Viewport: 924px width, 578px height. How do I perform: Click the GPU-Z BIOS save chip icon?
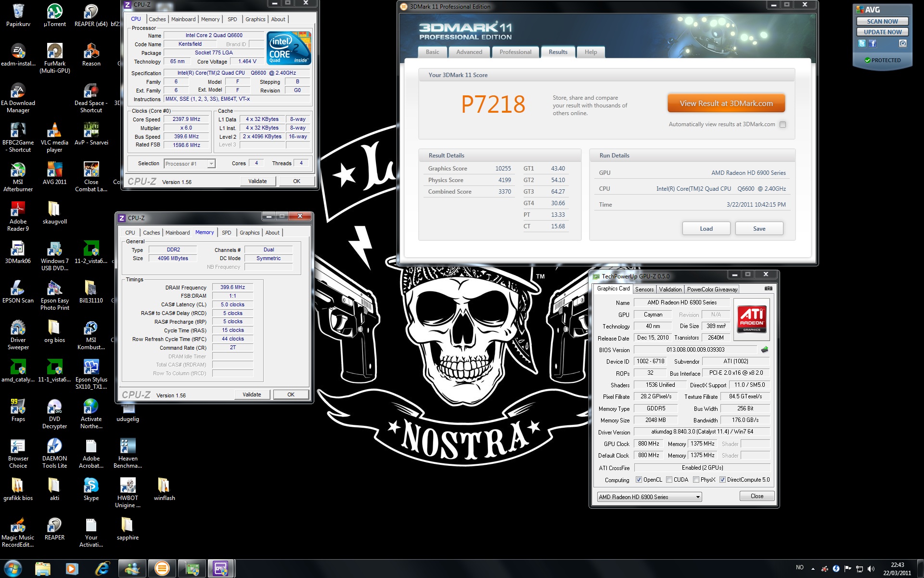click(x=764, y=350)
